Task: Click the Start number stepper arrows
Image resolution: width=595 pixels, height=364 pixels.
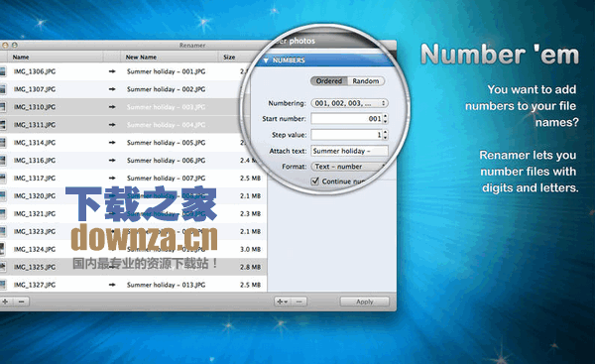Action: pos(385,119)
